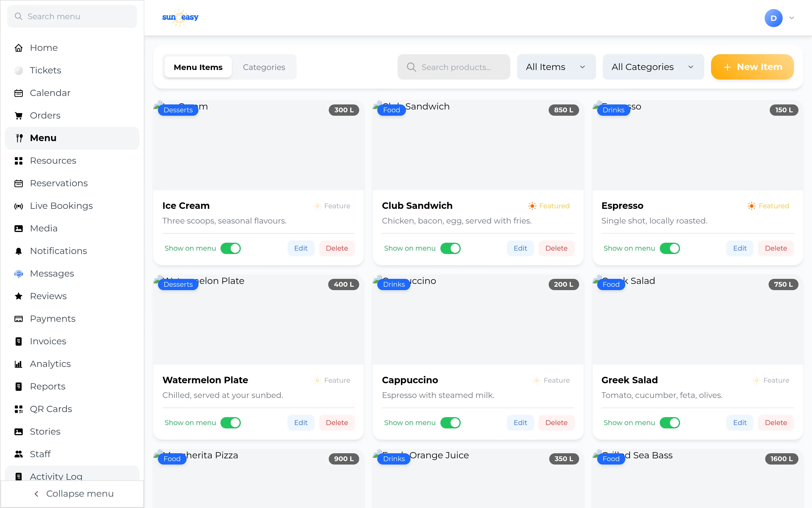
Task: Toggle Show on menu for Greek Salad
Action: [x=670, y=423]
